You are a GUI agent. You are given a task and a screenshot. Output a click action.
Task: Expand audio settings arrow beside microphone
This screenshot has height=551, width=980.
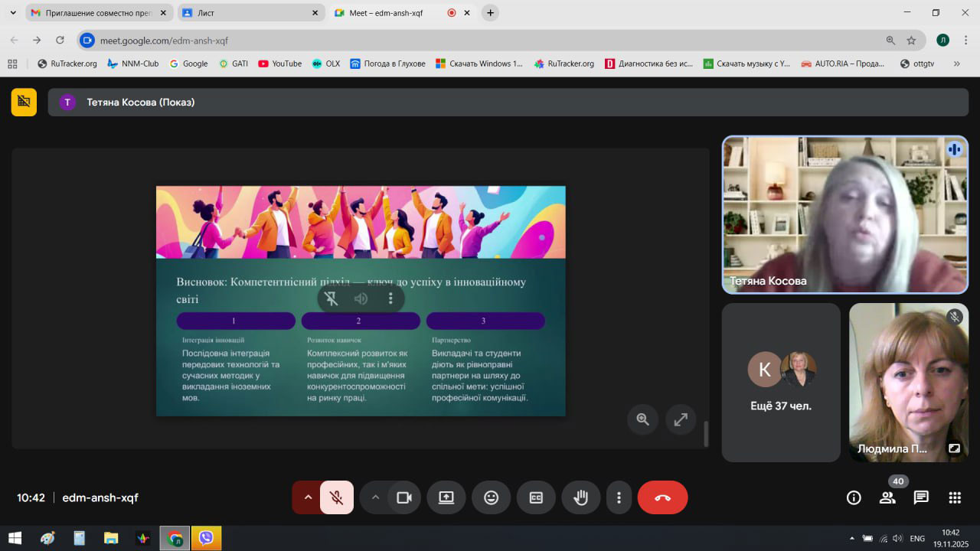click(308, 497)
